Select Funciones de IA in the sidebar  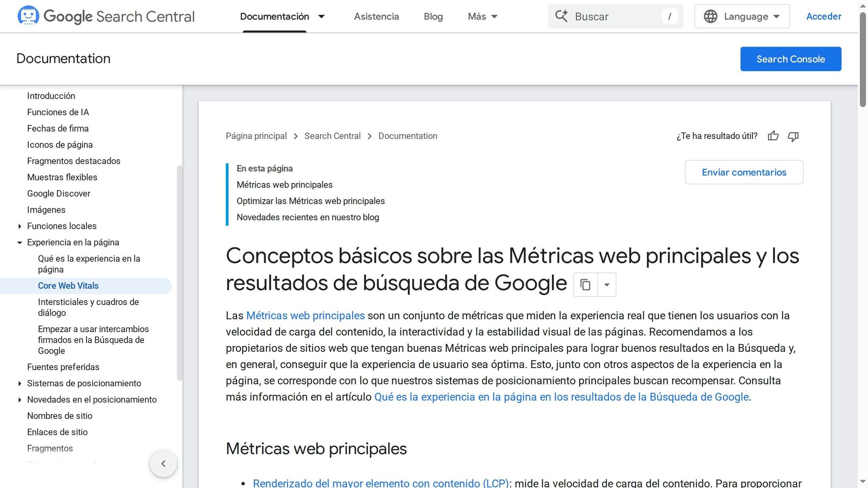[58, 112]
